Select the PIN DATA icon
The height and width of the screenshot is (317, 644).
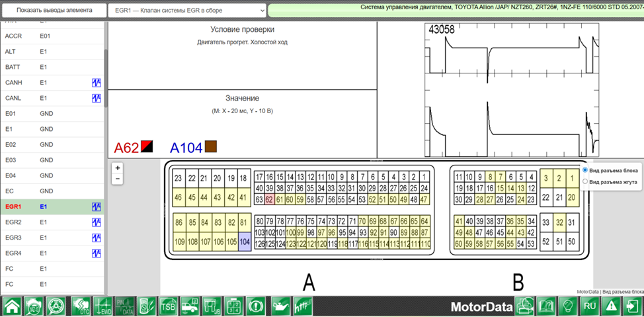[124, 306]
